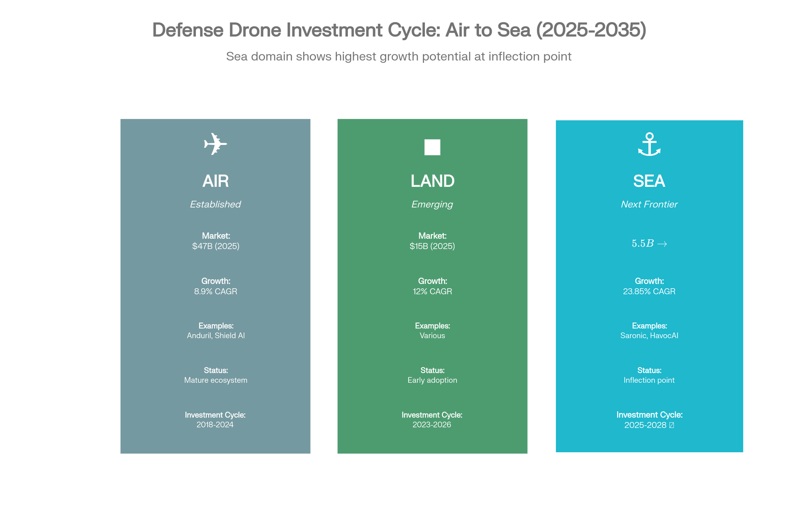
Task: Click the 'Early adoption' status text
Action: [x=432, y=380]
